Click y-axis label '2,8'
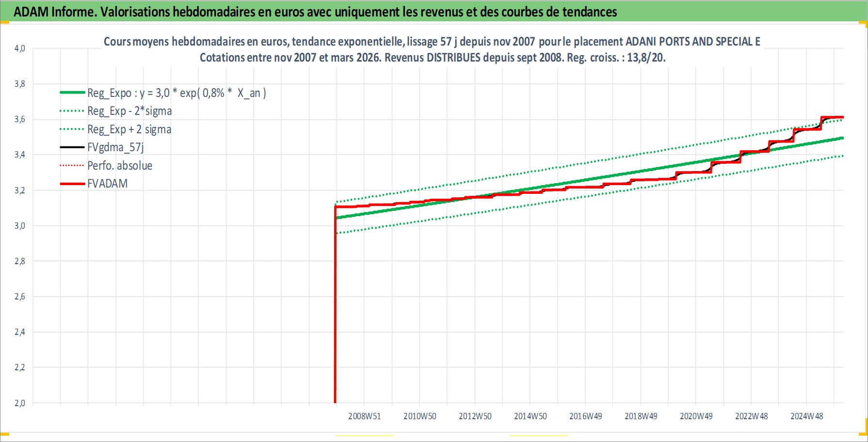868x442 pixels. coord(20,261)
